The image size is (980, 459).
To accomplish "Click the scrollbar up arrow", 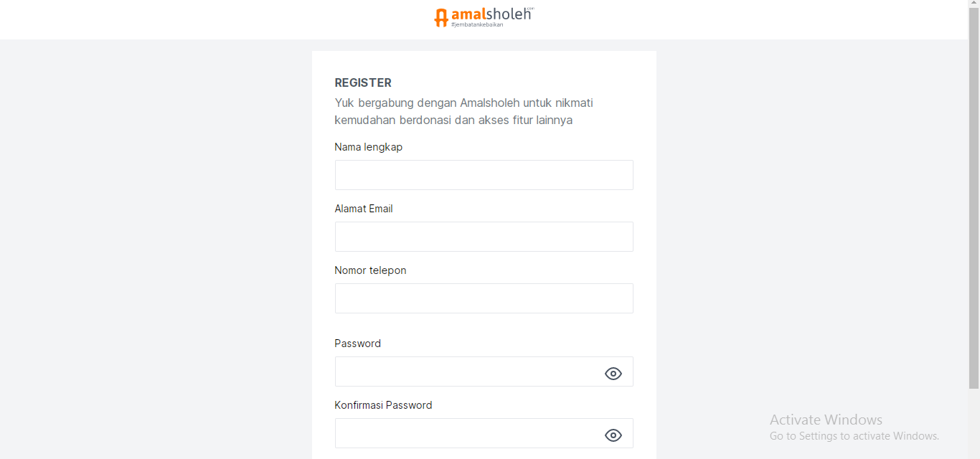I will tap(974, 4).
